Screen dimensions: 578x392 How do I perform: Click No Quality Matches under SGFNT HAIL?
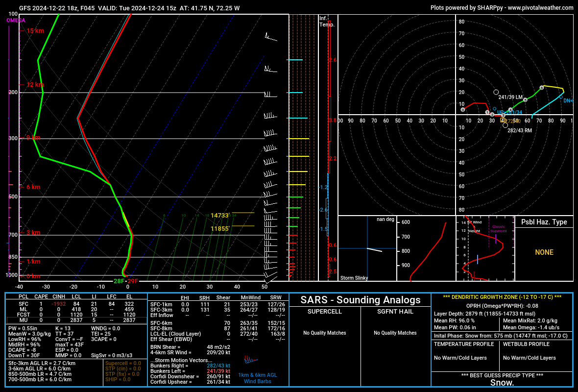click(395, 333)
